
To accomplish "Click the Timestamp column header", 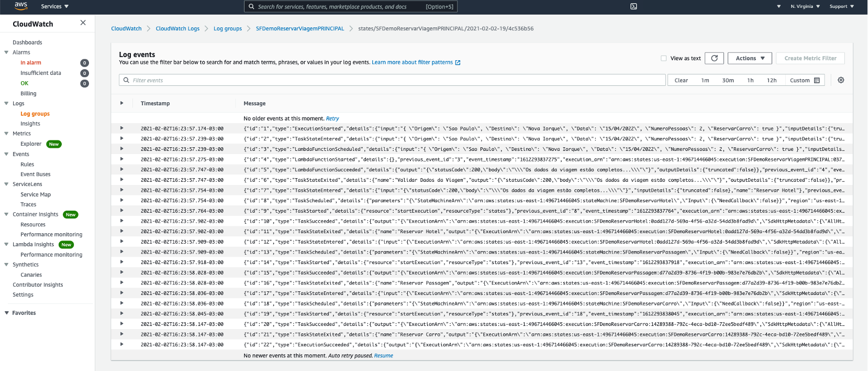I will 155,104.
